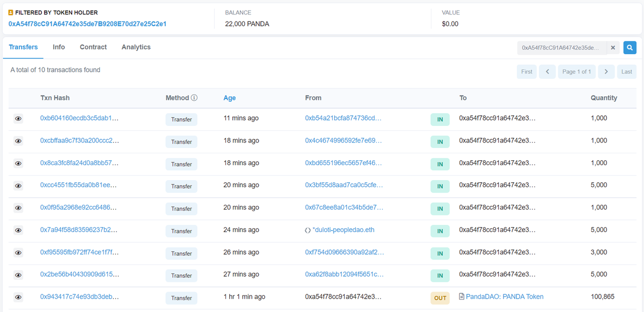
Task: Clear the address filter with the X button
Action: (x=613, y=48)
